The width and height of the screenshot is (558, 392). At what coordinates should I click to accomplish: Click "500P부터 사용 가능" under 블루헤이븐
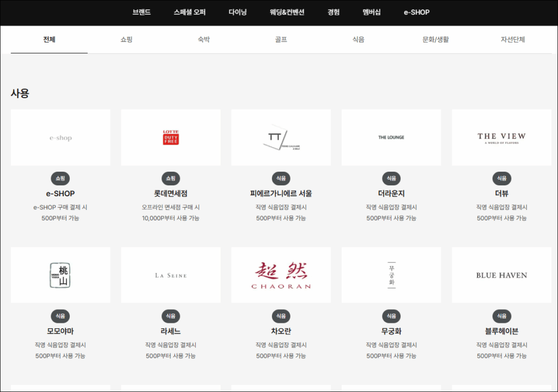pos(502,355)
